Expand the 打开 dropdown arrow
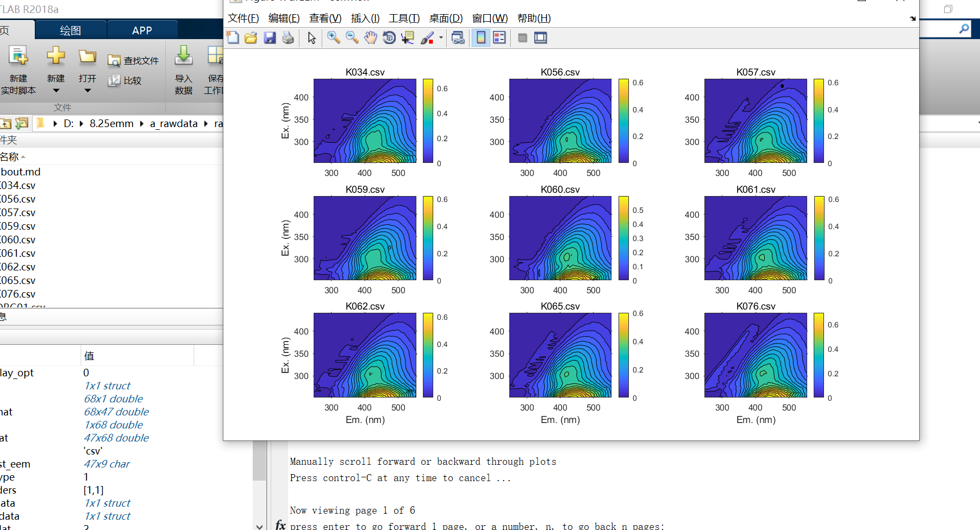This screenshot has width=980, height=530. coord(87,91)
